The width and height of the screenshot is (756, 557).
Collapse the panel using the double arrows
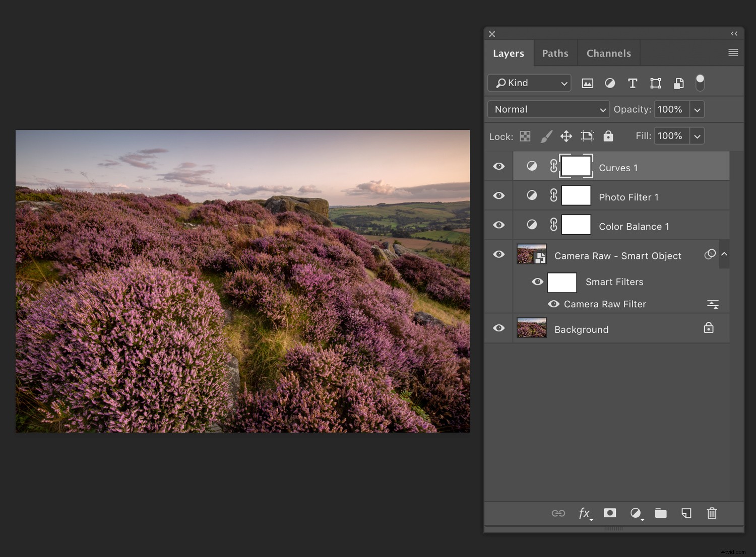pyautogui.click(x=734, y=33)
